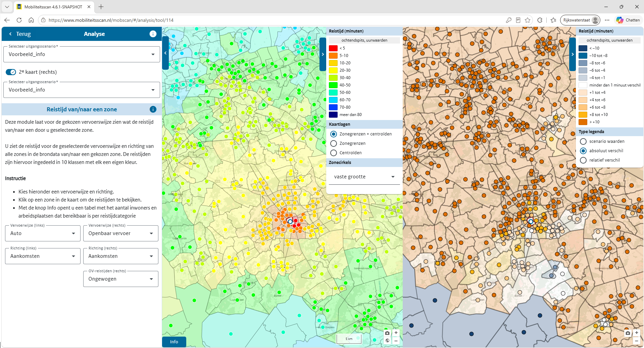Click the Info button below left map

point(174,342)
